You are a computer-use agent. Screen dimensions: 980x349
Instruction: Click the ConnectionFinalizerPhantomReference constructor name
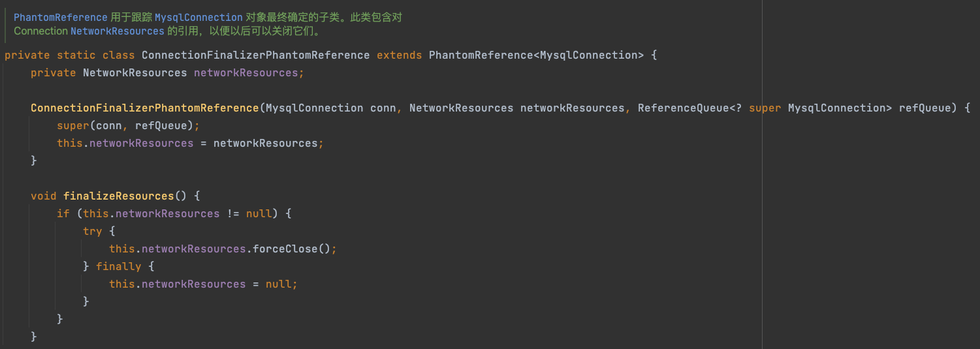(x=144, y=108)
